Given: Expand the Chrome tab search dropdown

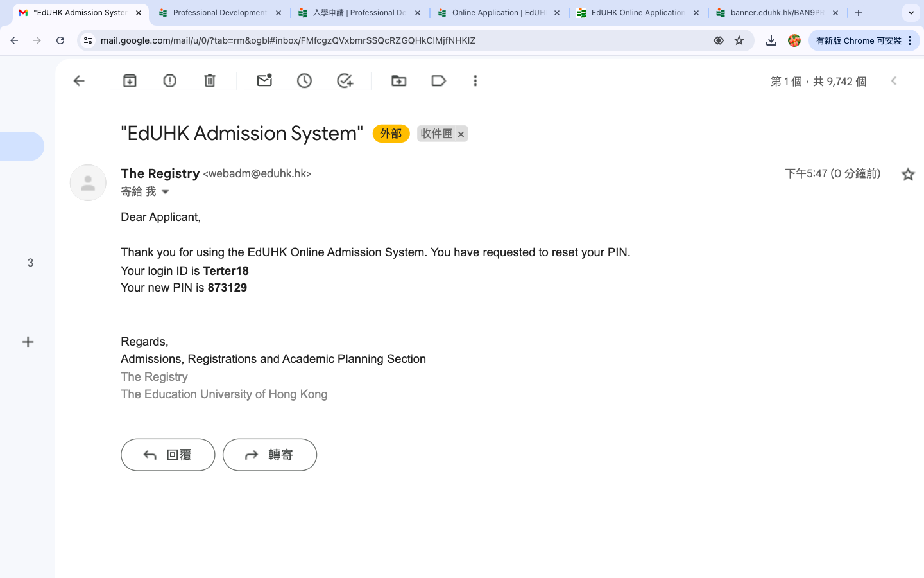Looking at the screenshot, I should point(911,13).
